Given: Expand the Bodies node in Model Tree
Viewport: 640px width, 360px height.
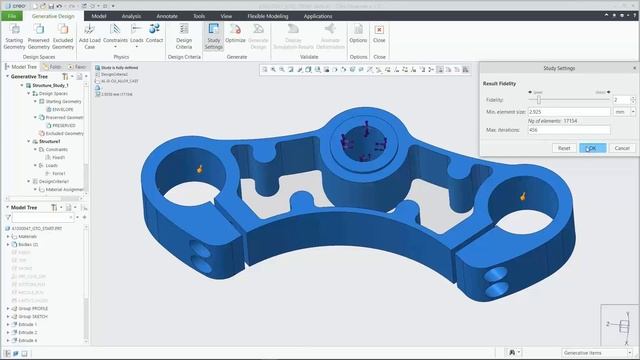Looking at the screenshot, I should [8, 244].
